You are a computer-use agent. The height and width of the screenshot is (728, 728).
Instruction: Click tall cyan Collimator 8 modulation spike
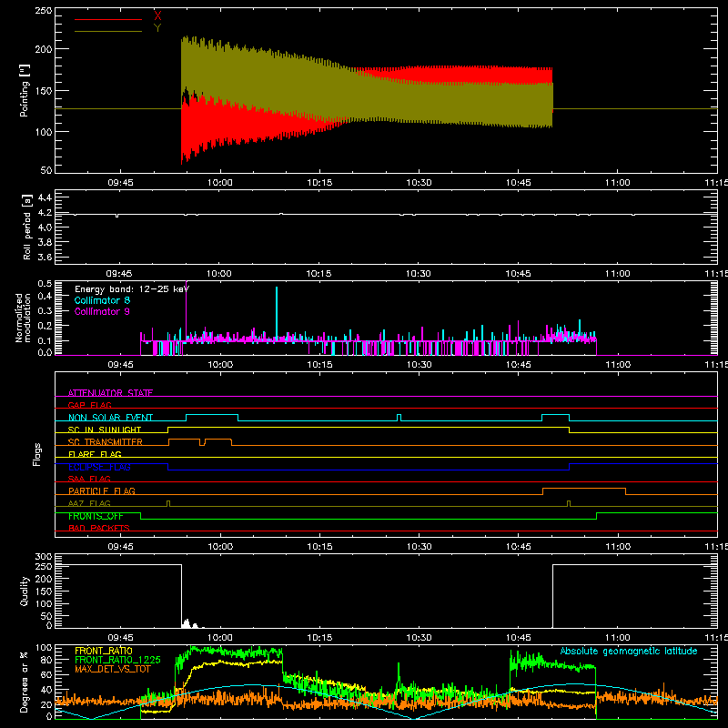tap(277, 314)
